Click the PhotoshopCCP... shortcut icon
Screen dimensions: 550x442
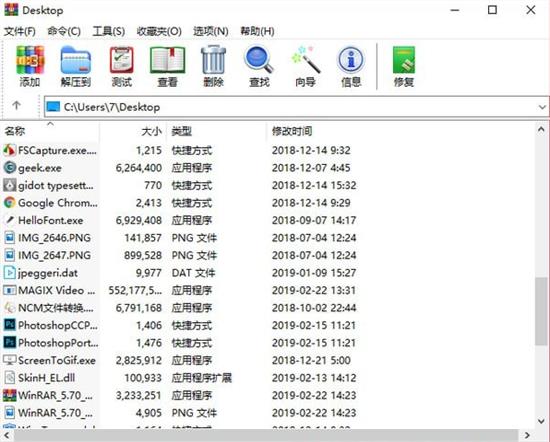click(x=9, y=325)
